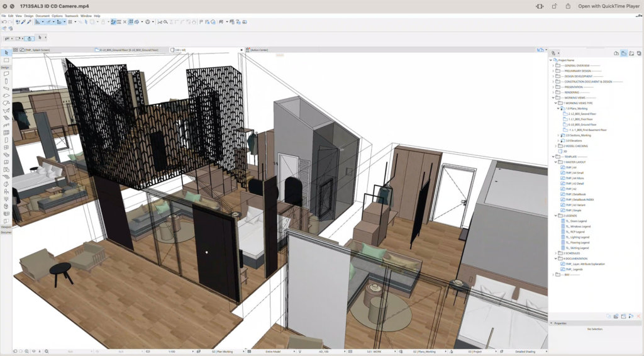Select the Marquee tool in the toolbox
644x356 pixels.
coord(6,60)
